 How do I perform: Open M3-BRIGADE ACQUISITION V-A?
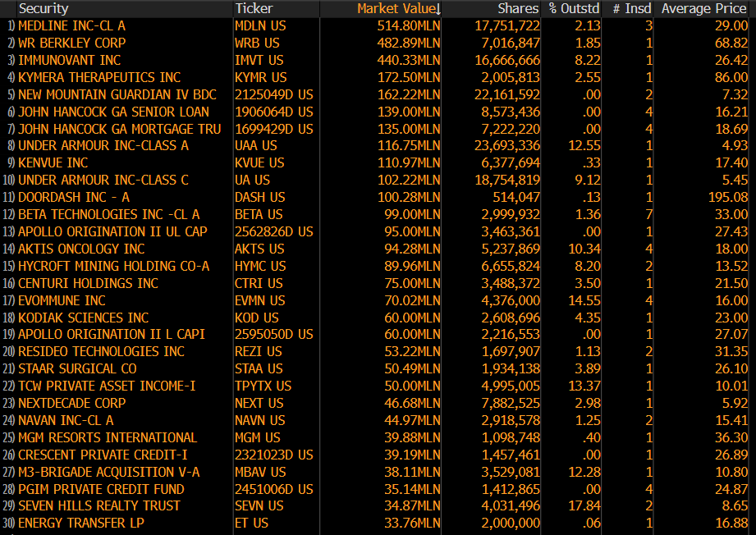pos(109,473)
